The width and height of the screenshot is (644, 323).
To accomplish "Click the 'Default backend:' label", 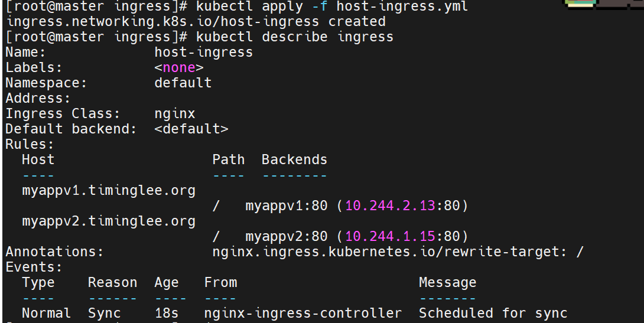I will tap(71, 129).
